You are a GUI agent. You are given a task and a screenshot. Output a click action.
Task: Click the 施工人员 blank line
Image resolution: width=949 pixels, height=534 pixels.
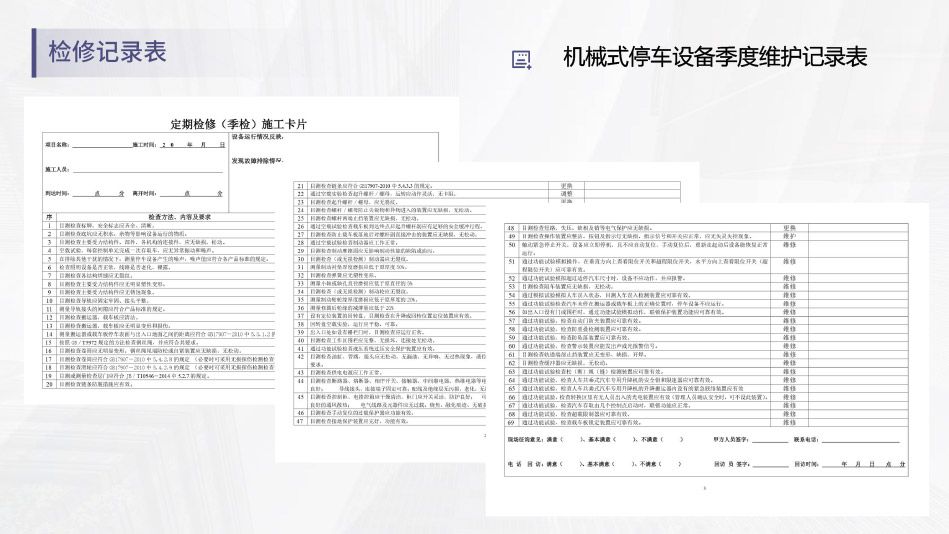148,170
